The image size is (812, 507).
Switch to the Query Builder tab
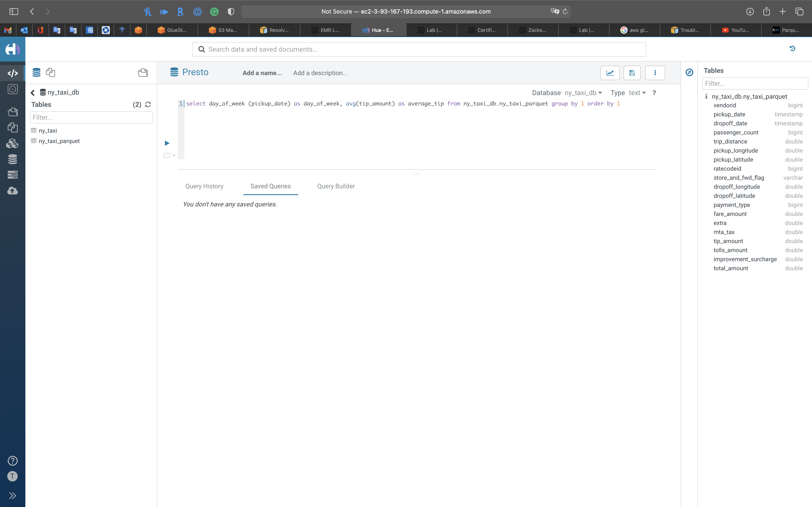tap(336, 186)
